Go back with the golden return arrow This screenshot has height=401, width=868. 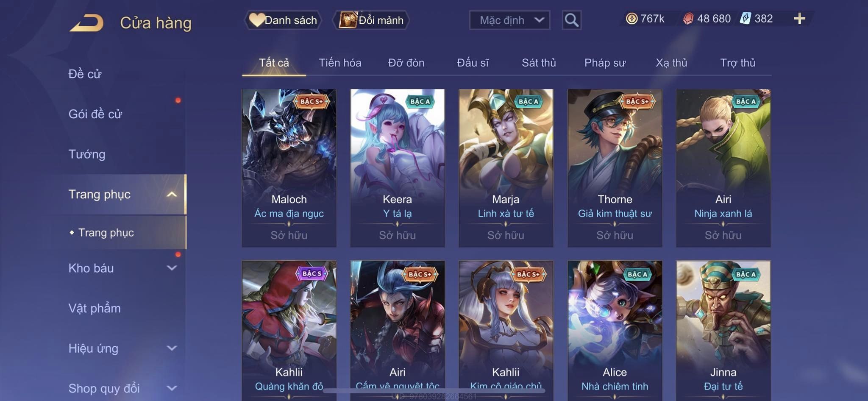[x=87, y=22]
